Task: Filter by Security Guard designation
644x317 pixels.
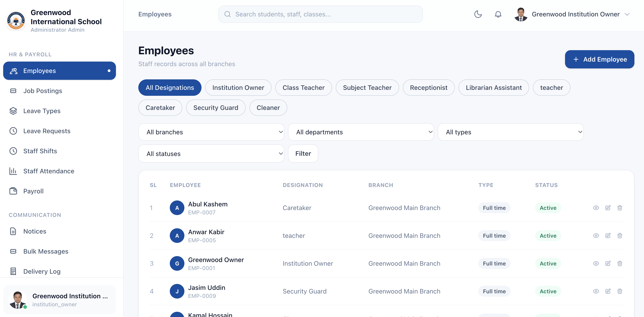Action: (216, 108)
